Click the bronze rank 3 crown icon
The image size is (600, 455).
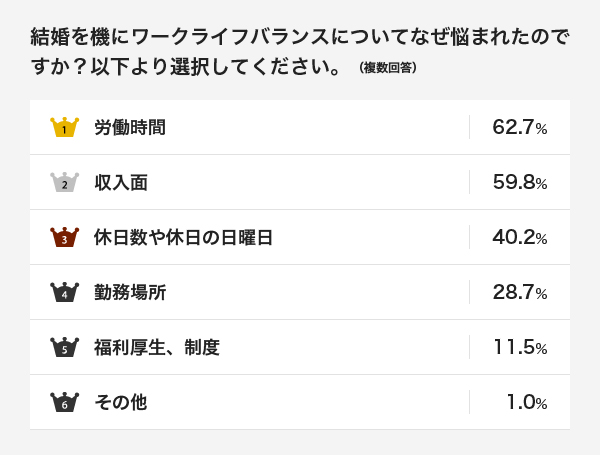point(65,237)
